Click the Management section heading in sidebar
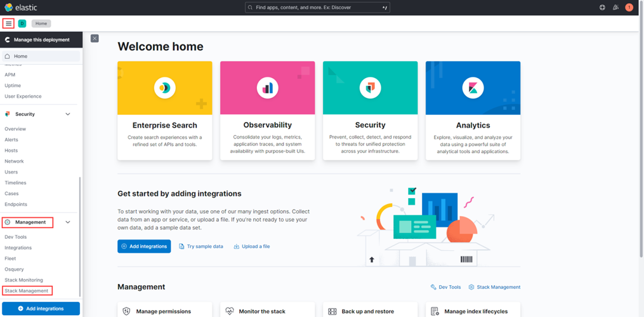This screenshot has height=317, width=644. coord(30,222)
